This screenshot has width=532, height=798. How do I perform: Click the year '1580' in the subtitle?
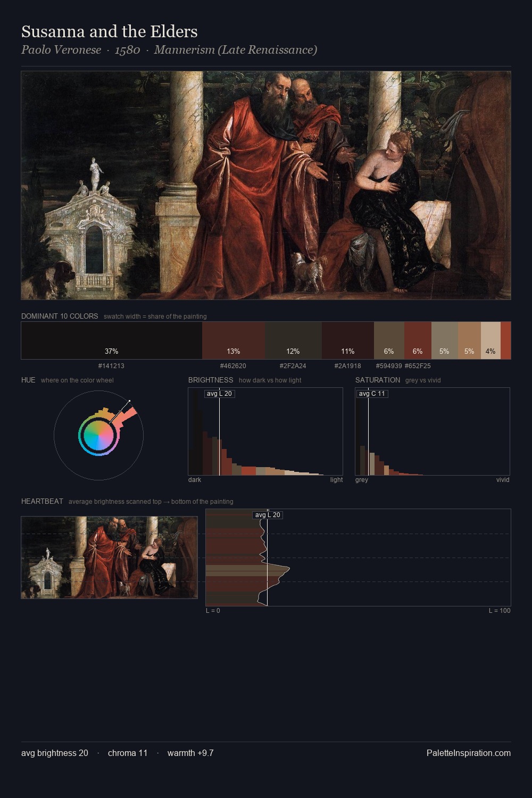point(127,50)
